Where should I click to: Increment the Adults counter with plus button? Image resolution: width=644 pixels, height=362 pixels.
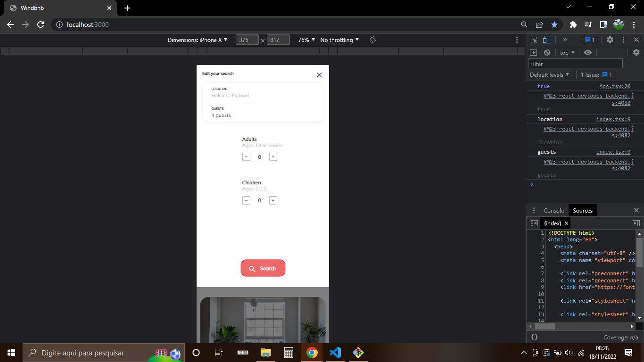click(x=273, y=156)
